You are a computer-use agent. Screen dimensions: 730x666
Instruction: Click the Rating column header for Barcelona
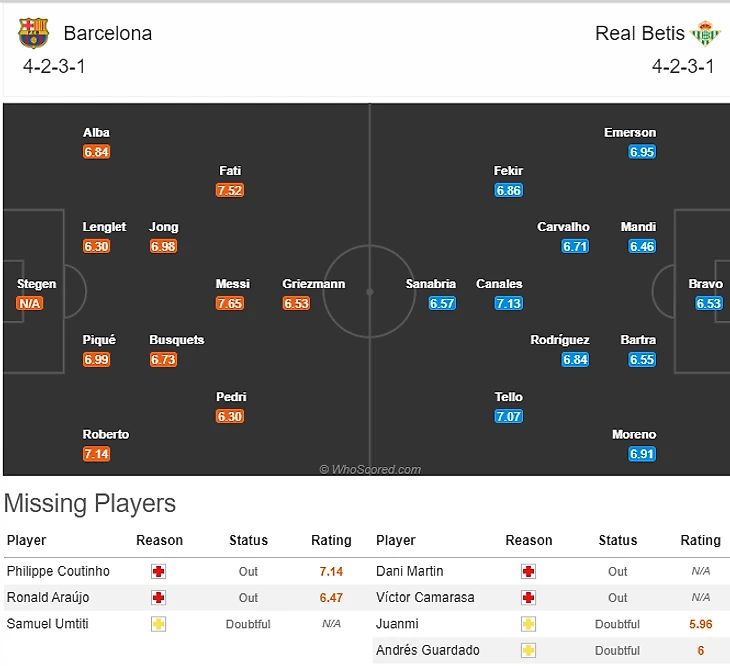click(x=331, y=540)
